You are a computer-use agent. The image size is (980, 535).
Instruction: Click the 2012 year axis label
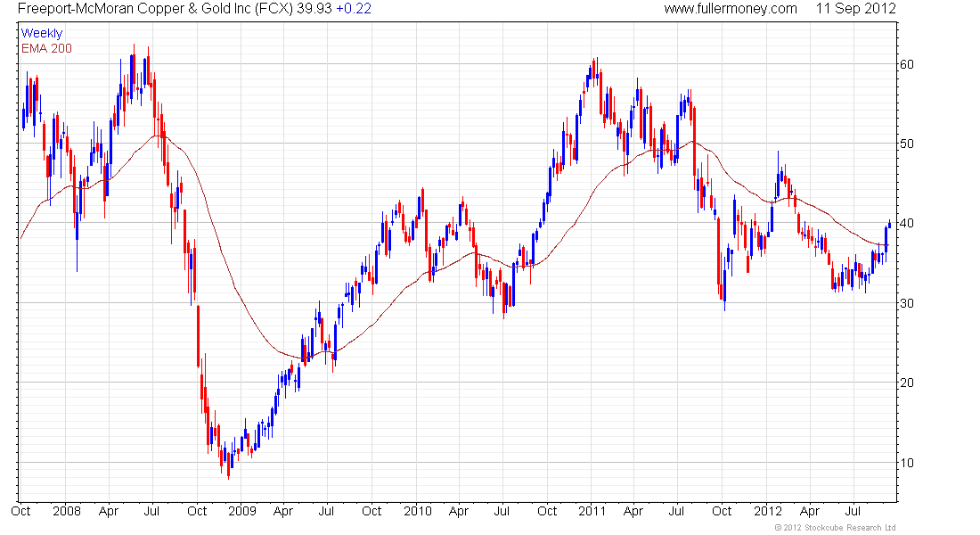pos(767,511)
